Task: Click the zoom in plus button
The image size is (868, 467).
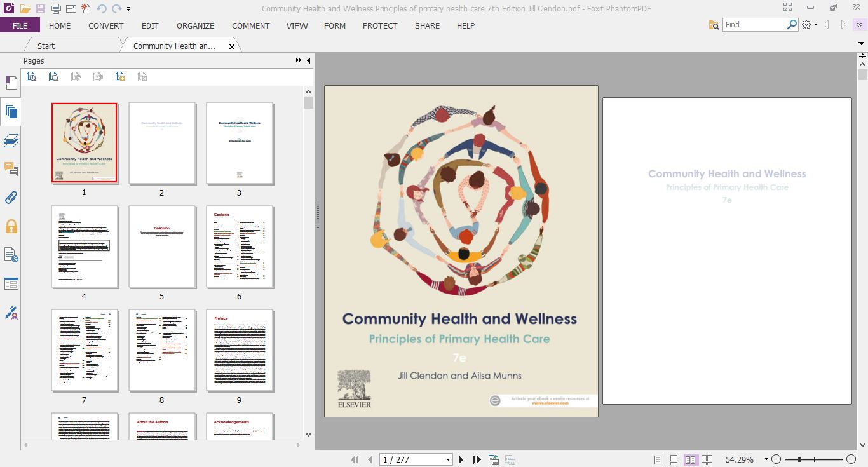Action: (851, 459)
